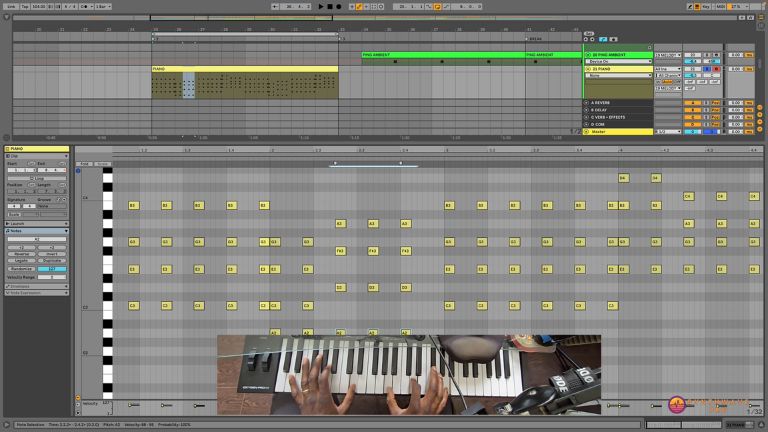Toggle the draw mode pencil icon
This screenshot has width=768, height=432.
coord(690,6)
